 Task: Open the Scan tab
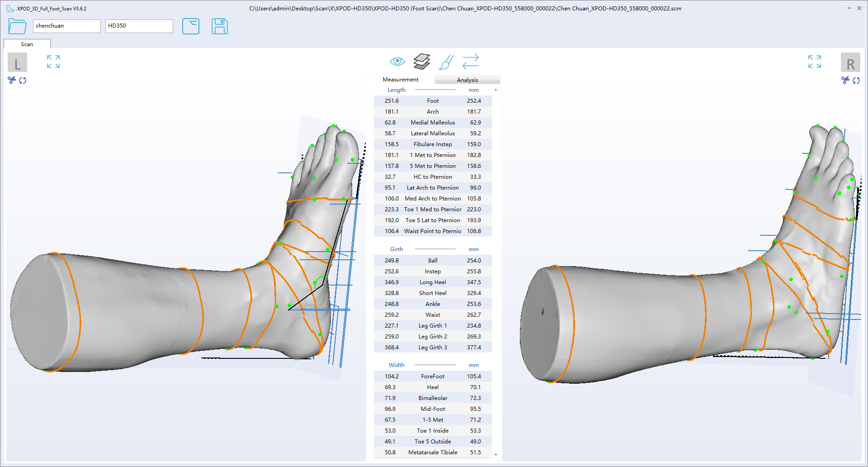tap(27, 44)
